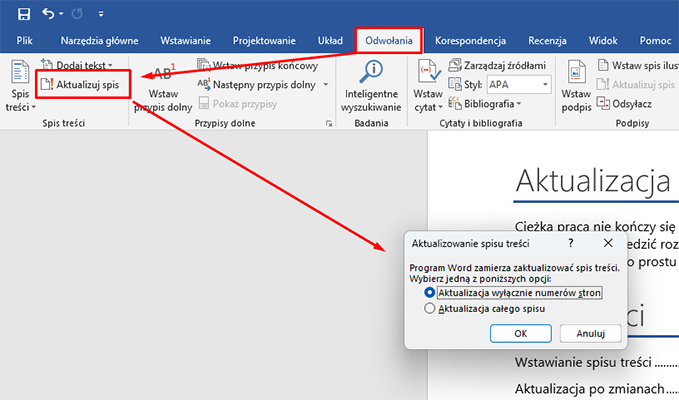
Task: Open the Odwołania tab
Action: (388, 41)
